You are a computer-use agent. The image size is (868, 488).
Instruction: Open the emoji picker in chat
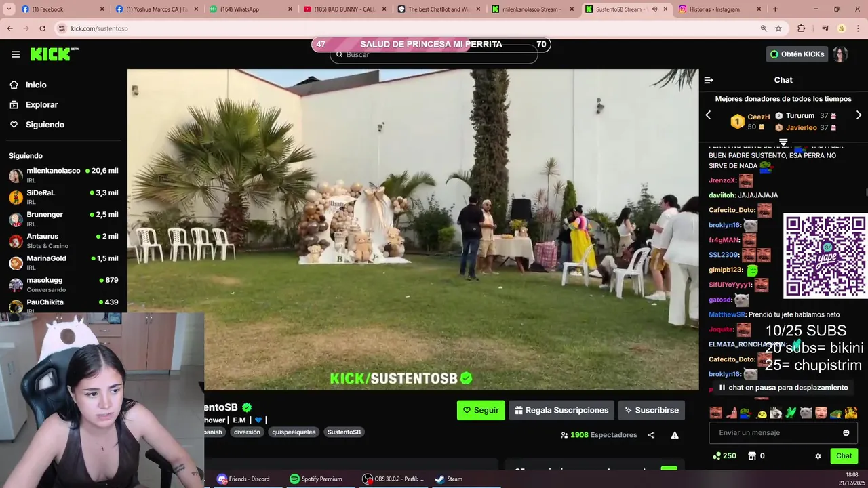(x=846, y=432)
